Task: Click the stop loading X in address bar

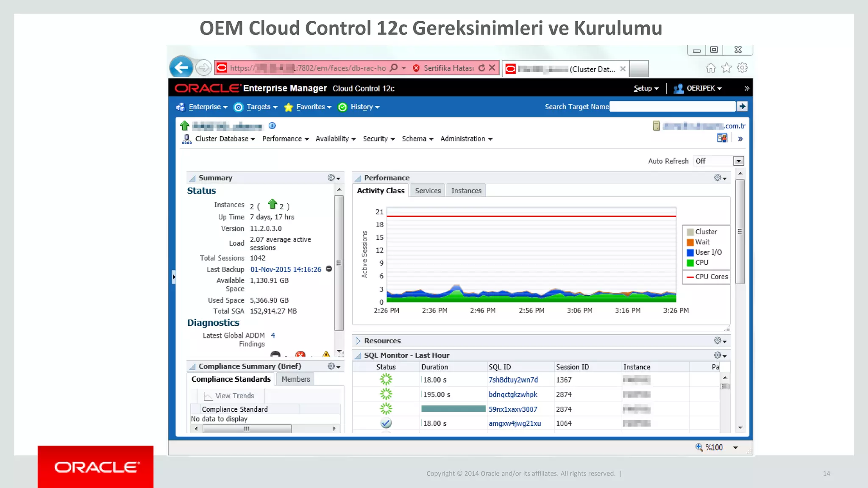Action: [x=492, y=68]
